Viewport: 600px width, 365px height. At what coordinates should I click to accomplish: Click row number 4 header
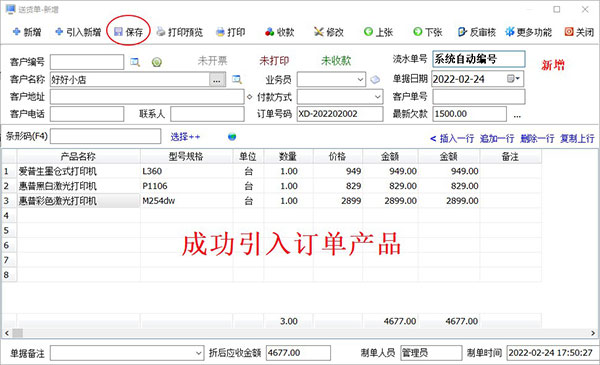(9, 216)
